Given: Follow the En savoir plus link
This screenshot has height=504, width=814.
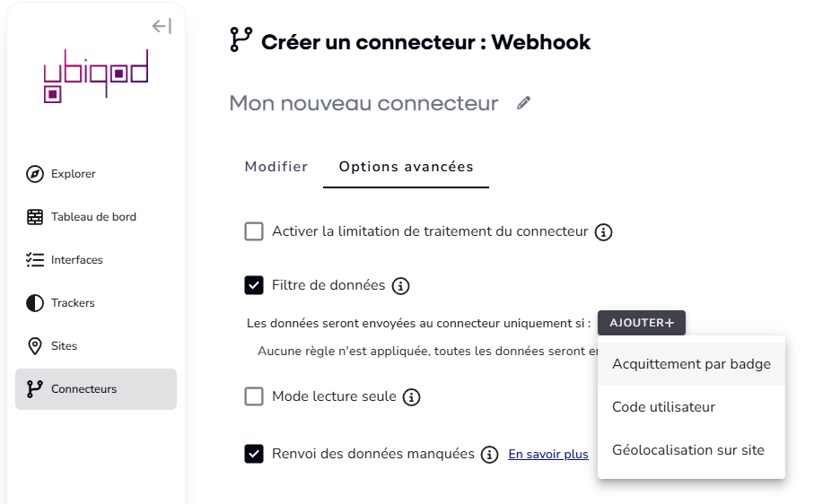Looking at the screenshot, I should 548,454.
